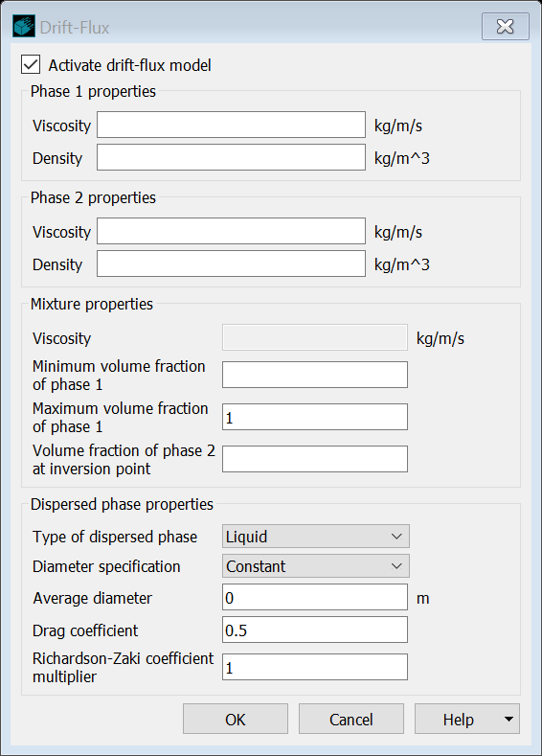Open Help for drift-flux
The height and width of the screenshot is (756, 542).
[x=458, y=719]
